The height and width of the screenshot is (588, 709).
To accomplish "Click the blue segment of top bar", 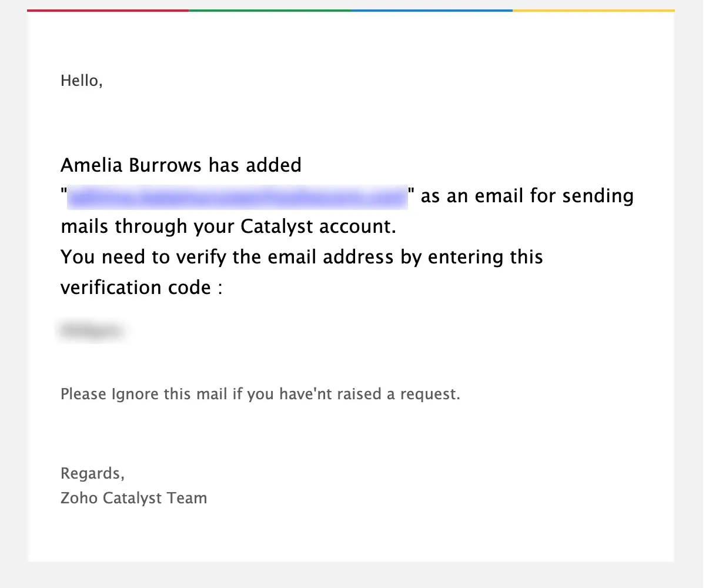I will click(x=432, y=11).
